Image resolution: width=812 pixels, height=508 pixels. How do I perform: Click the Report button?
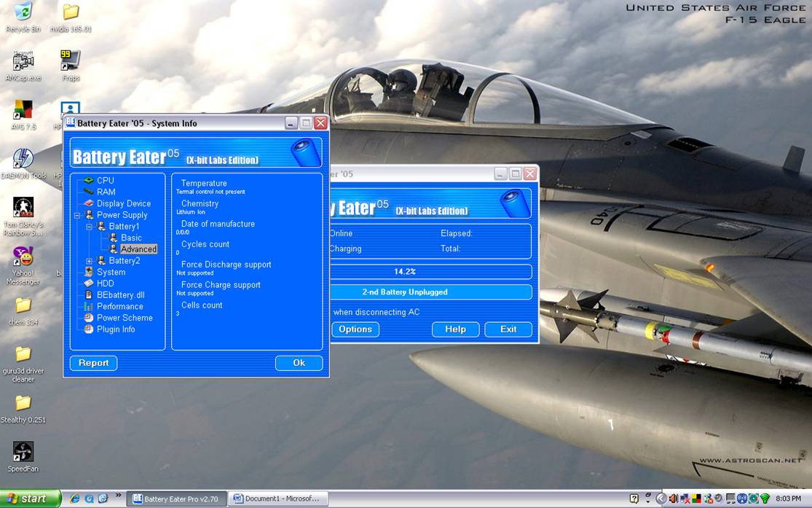[93, 363]
